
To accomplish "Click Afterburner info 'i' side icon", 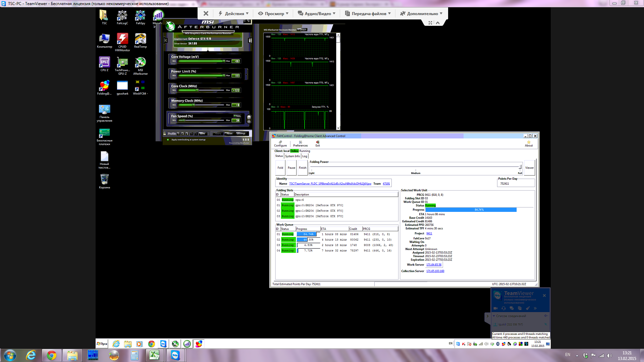I will pos(250,41).
